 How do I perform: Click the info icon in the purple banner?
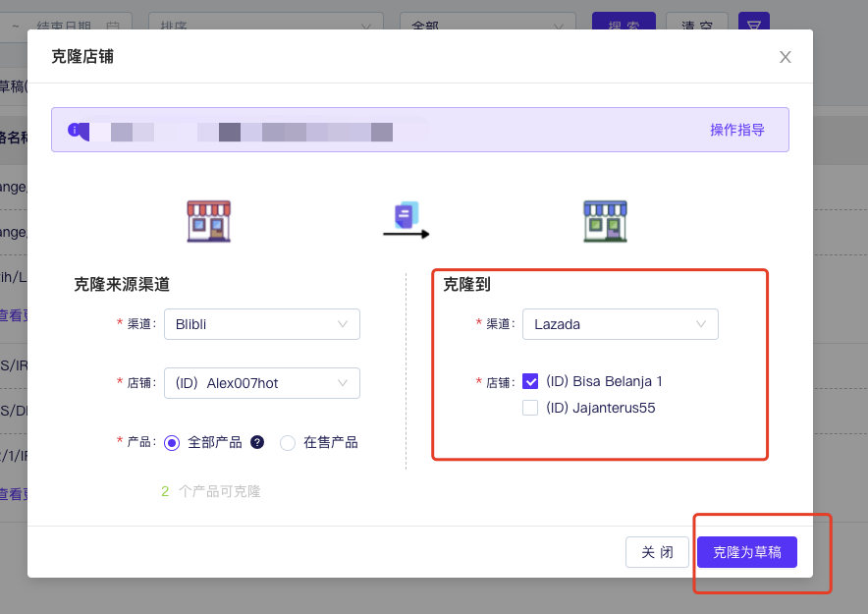click(74, 130)
